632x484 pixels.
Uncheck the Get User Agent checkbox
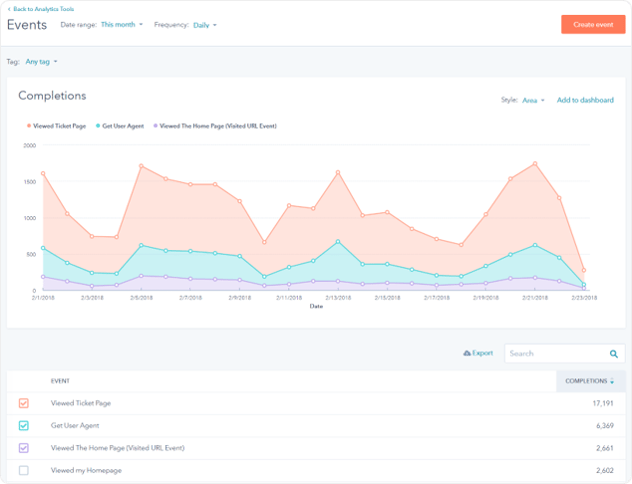[x=24, y=425]
